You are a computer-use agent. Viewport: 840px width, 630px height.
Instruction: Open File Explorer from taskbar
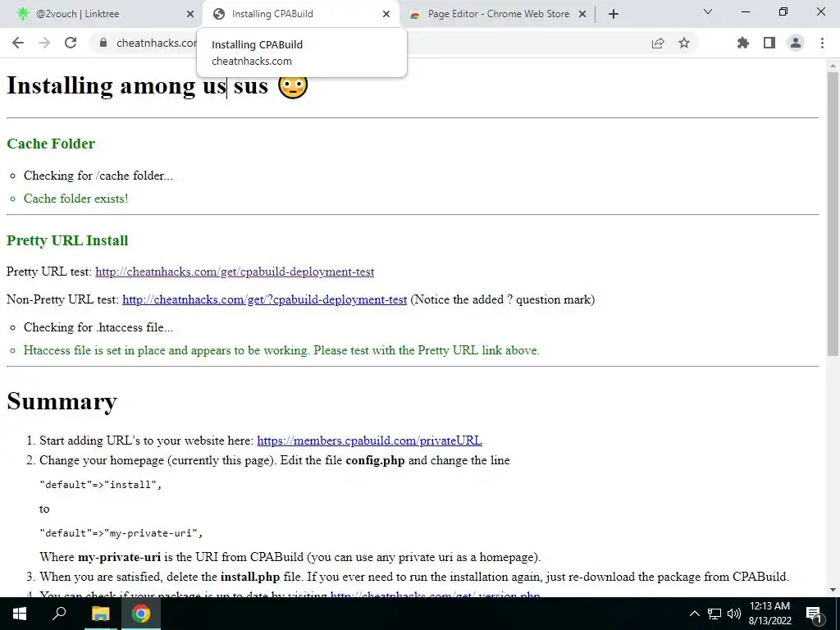[x=100, y=614]
